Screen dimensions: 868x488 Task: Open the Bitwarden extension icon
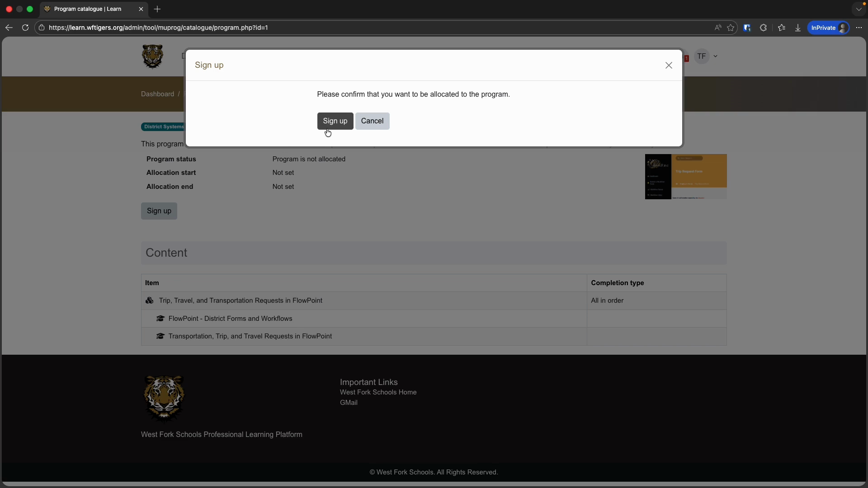[x=747, y=28]
